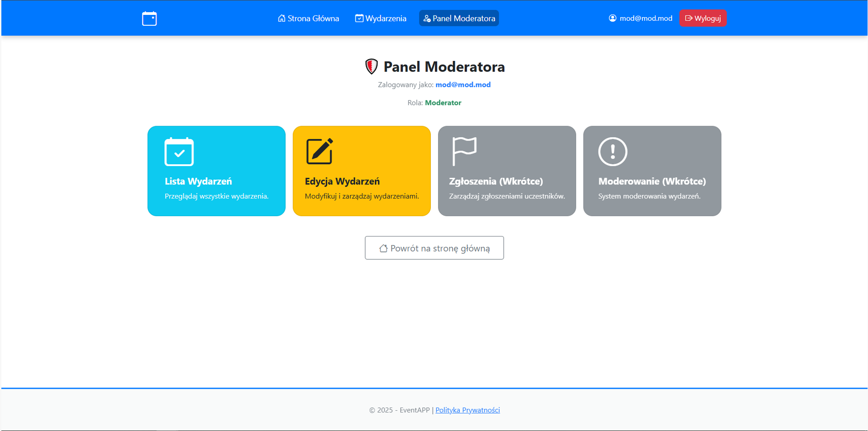Click the flag icon on Zgłoszenia card
This screenshot has height=431, width=868.
pos(464,151)
